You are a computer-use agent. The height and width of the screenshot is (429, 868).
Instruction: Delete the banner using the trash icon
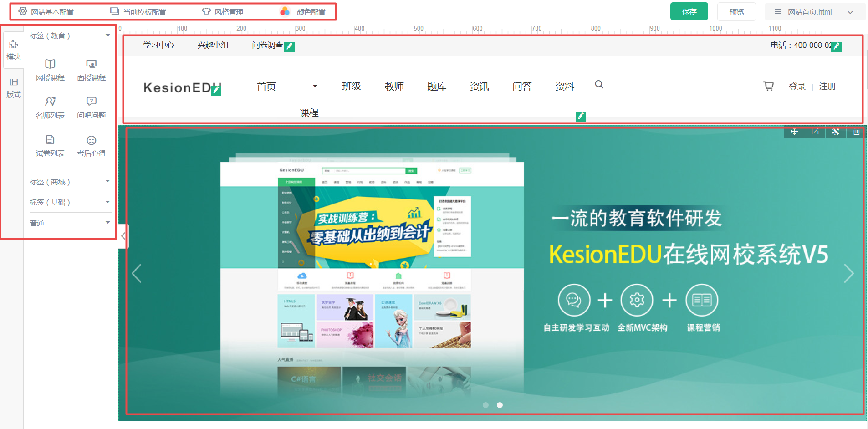point(856,132)
